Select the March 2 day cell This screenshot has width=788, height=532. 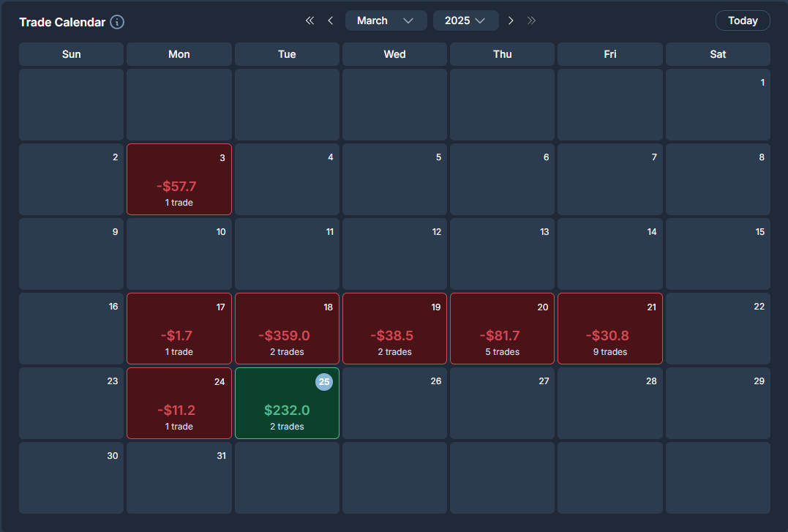72,179
